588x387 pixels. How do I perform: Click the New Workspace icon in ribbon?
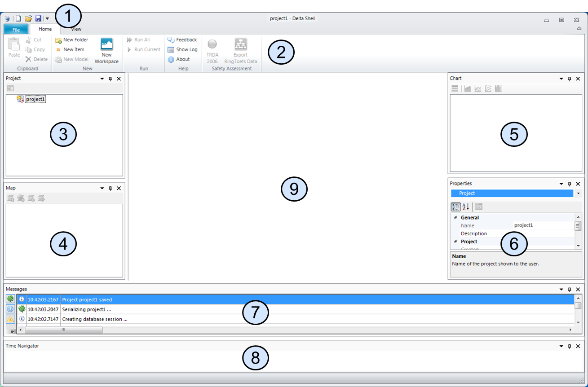pos(106,45)
